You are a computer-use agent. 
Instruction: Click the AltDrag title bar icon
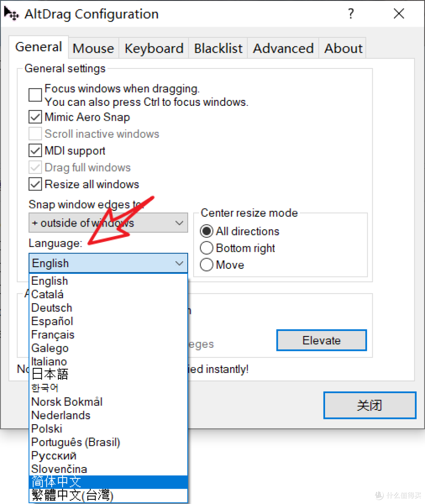[11, 13]
